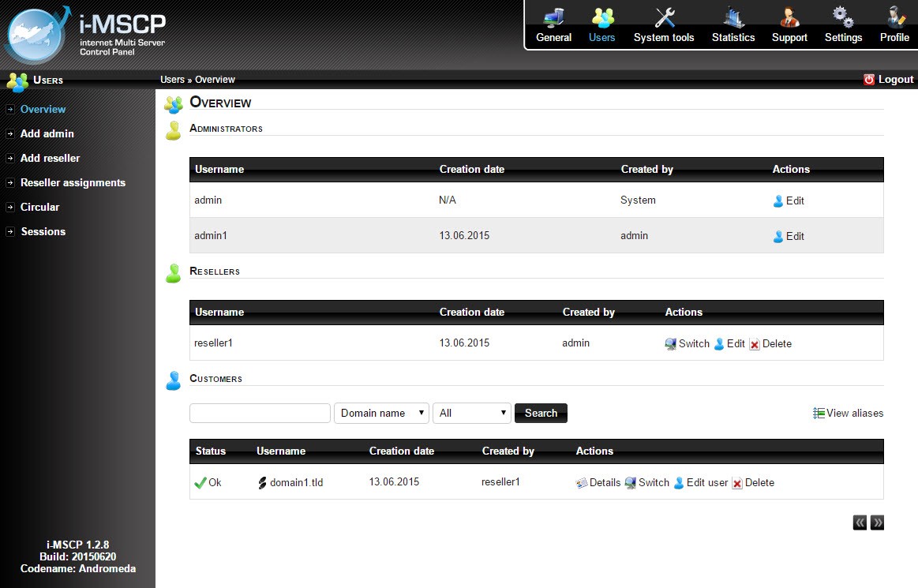Go to next page arrow button
Screen dimensions: 918x588
pos(877,522)
